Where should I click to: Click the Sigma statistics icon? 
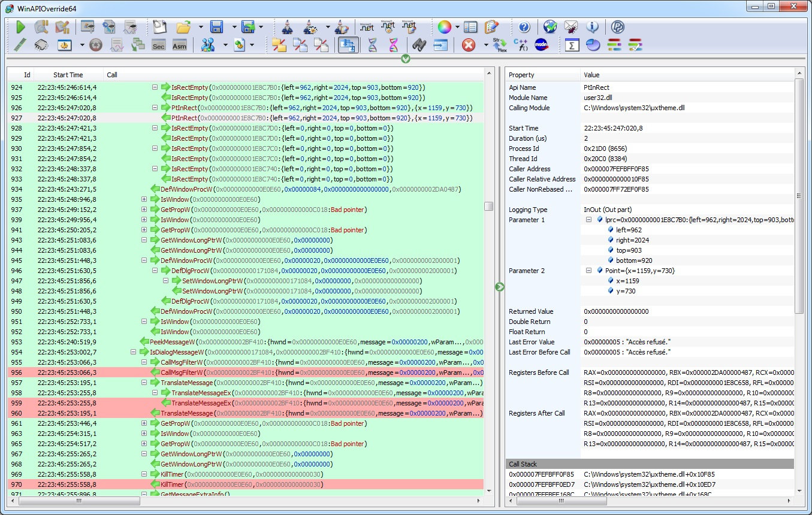572,46
